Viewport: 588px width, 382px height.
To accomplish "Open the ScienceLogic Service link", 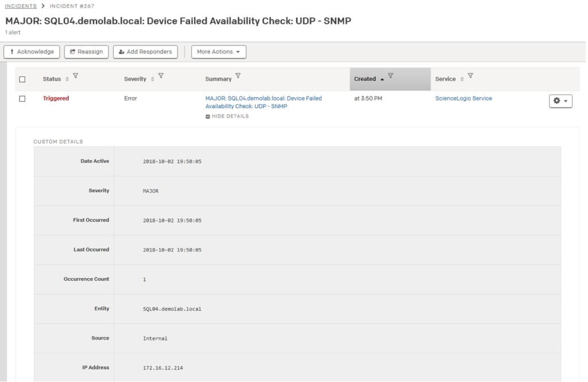I will click(x=463, y=99).
